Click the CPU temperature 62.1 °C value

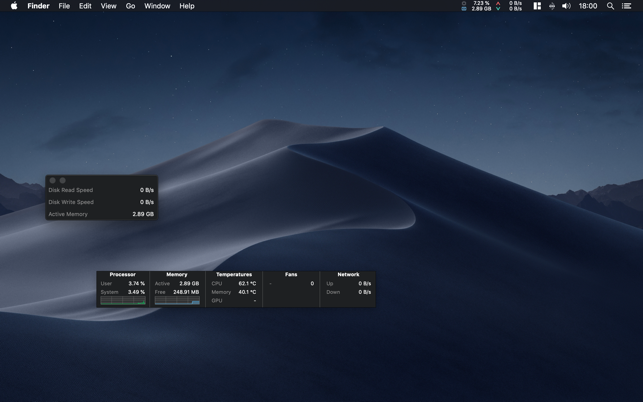(x=247, y=283)
